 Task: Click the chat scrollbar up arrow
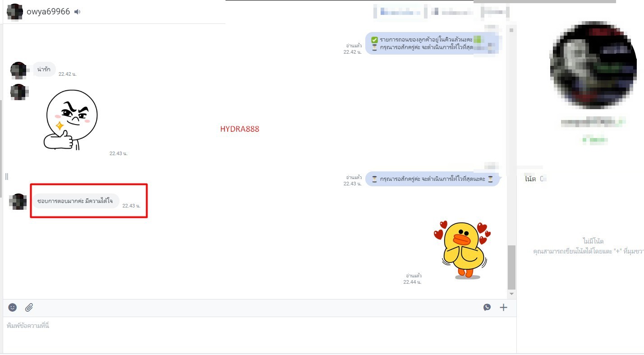point(511,30)
